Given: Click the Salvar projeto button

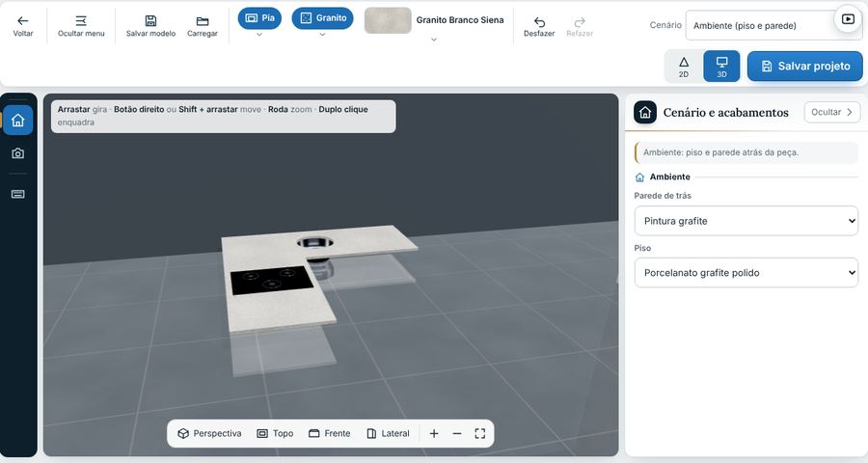Looking at the screenshot, I should click(x=805, y=67).
